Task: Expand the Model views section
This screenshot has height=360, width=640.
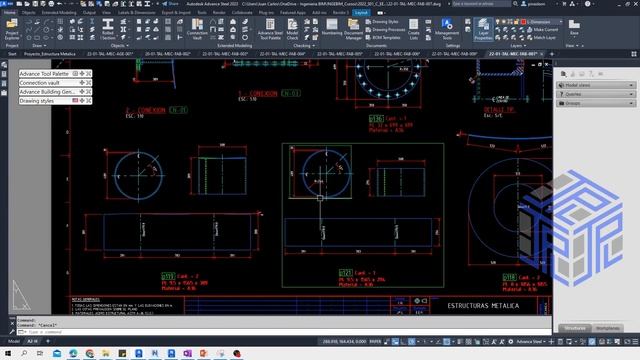Action: 596,85
